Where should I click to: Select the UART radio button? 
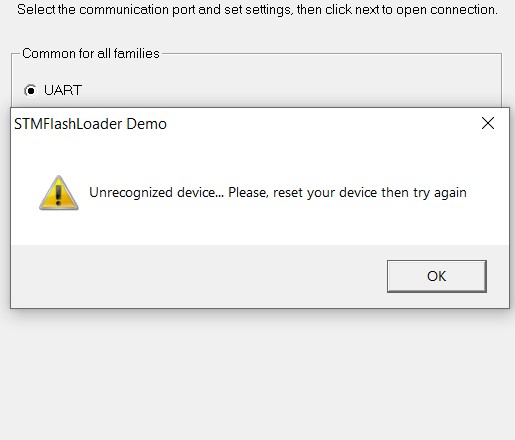[x=30, y=91]
